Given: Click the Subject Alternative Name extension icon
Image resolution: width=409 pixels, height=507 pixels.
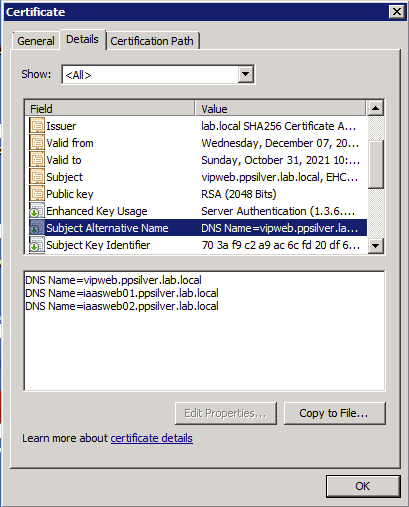Looking at the screenshot, I should click(37, 228).
